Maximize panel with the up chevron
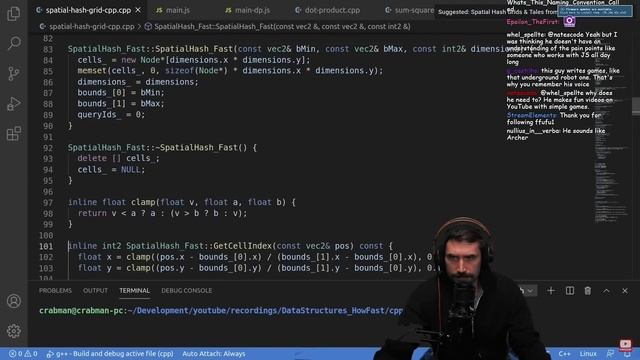The height and width of the screenshot is (360, 640). [606, 291]
